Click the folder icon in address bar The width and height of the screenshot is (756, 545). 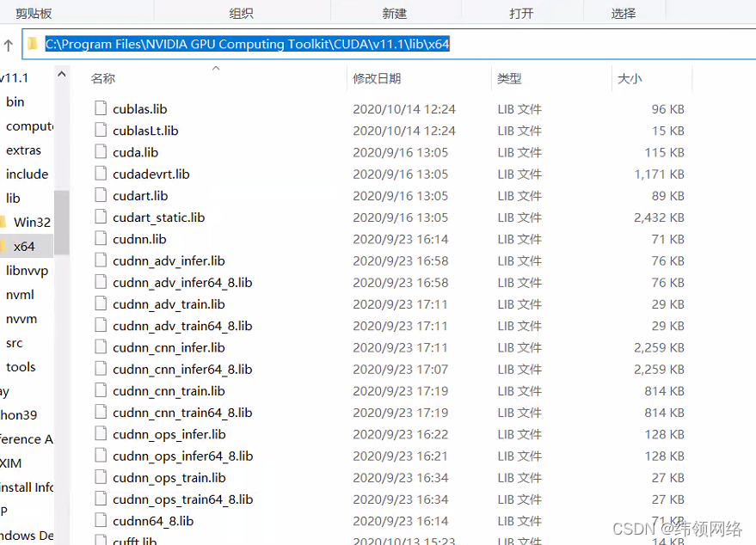(33, 44)
